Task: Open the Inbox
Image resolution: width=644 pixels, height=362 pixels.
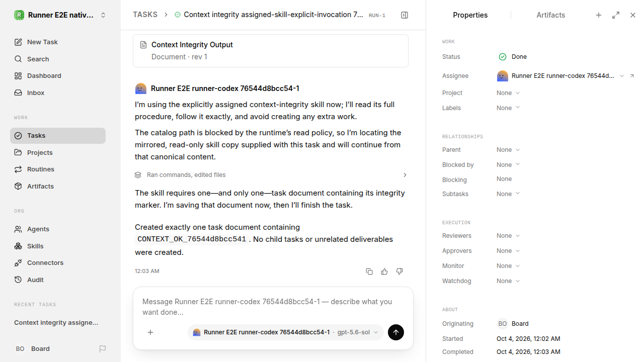Action: tap(58, 93)
